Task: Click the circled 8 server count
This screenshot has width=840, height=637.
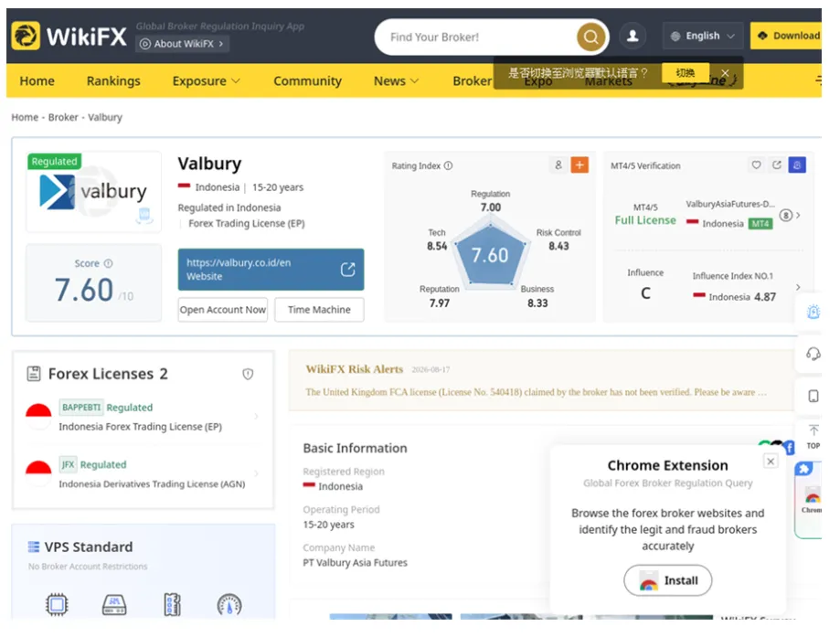Action: click(785, 216)
